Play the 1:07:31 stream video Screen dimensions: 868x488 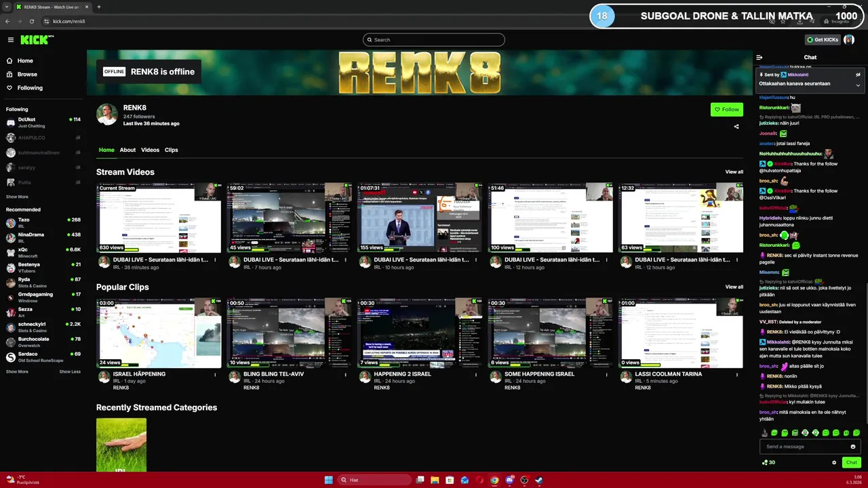(420, 218)
